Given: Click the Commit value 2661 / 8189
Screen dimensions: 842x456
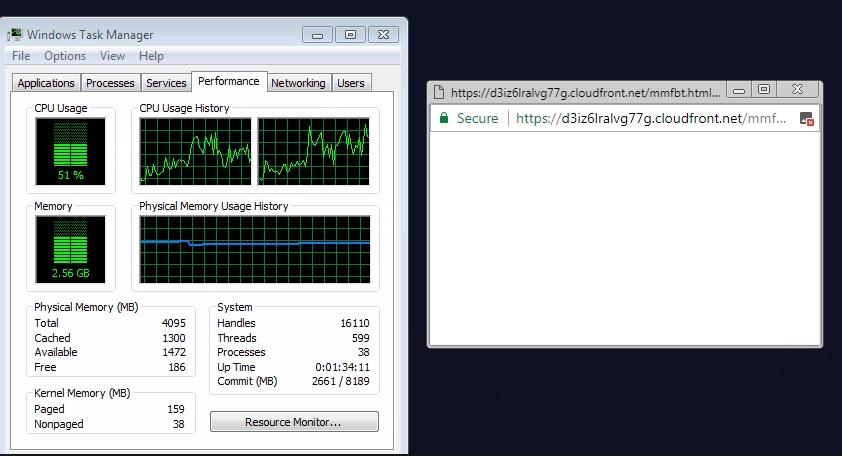Looking at the screenshot, I should pos(340,381).
